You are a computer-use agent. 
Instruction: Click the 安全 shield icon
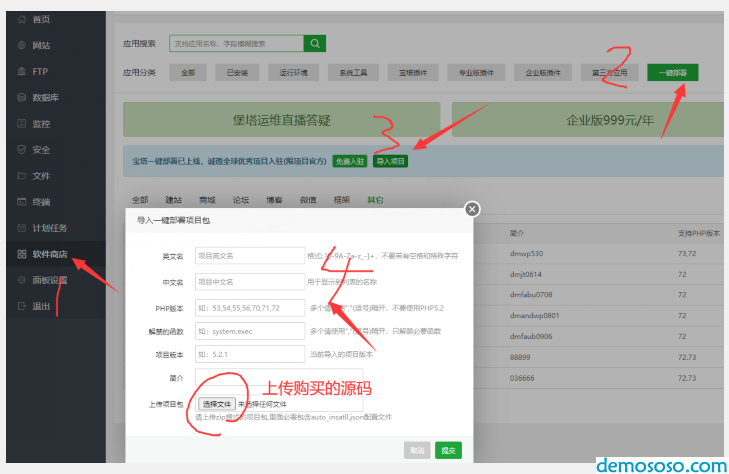pos(21,149)
